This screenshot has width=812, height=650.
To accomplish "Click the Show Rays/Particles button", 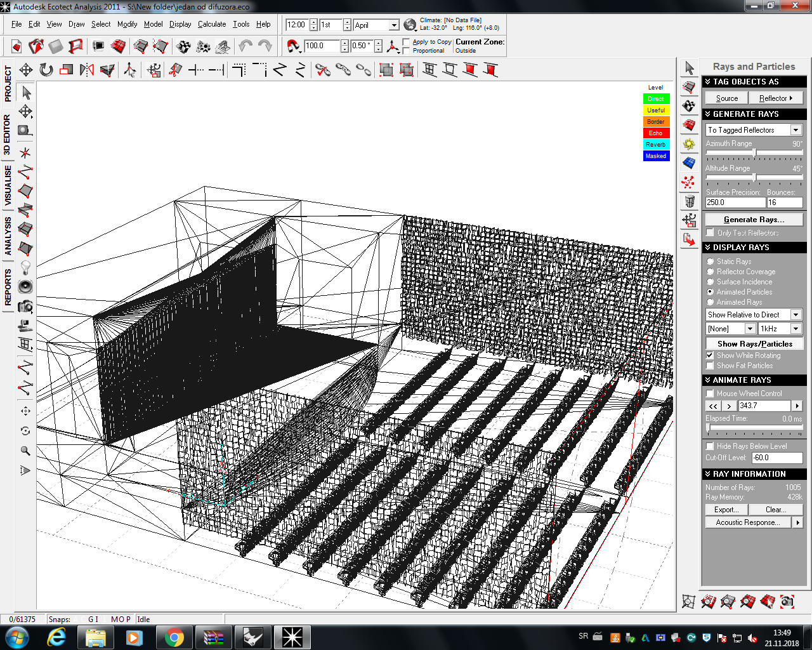I will pyautogui.click(x=755, y=343).
